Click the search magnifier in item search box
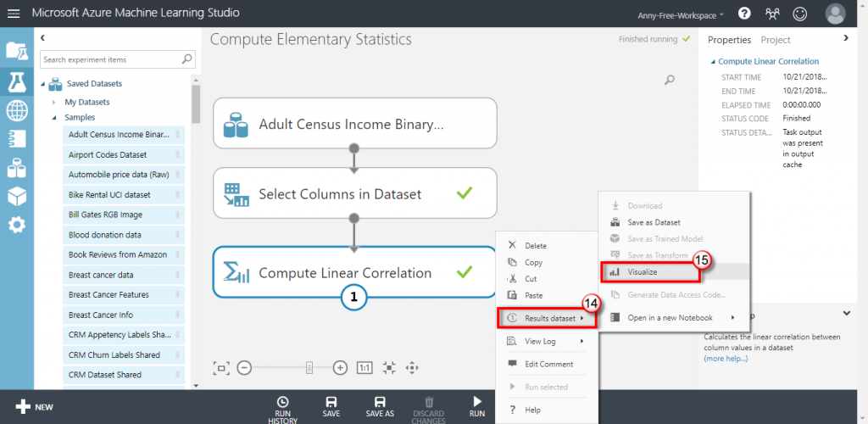868x424 pixels. point(187,59)
